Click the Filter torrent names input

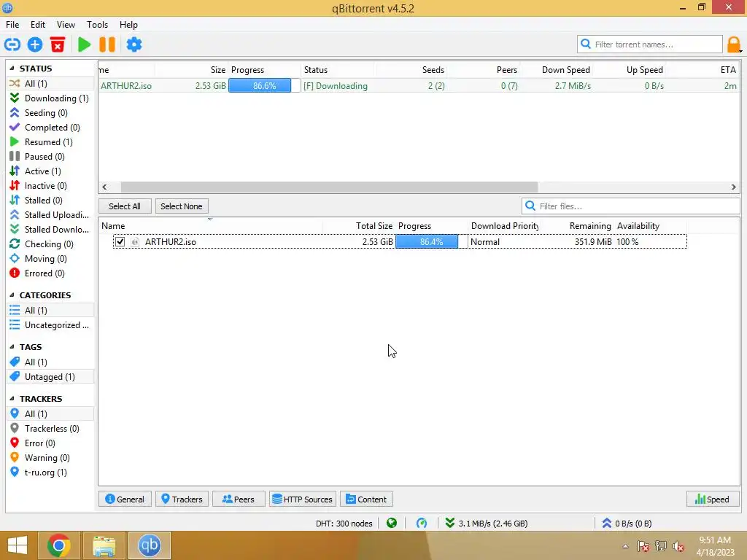pyautogui.click(x=650, y=44)
